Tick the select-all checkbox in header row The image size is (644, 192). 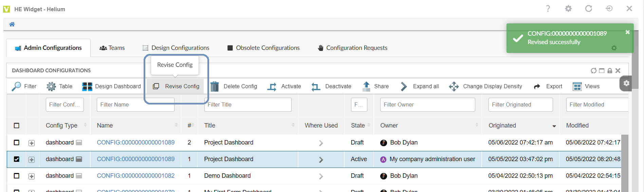17,126
